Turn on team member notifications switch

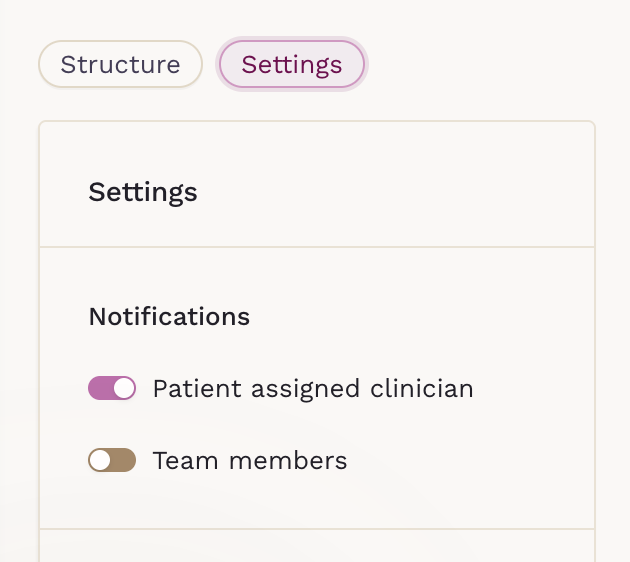click(112, 460)
